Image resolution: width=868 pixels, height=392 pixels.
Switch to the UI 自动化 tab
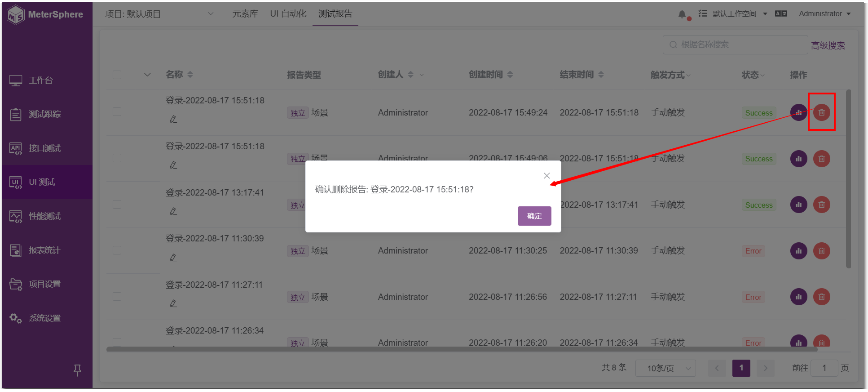click(x=288, y=14)
